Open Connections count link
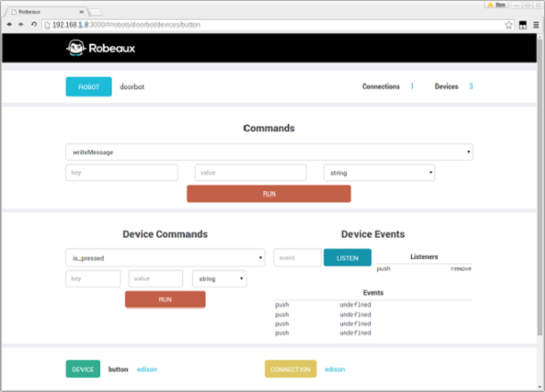Viewport: 545px width, 392px height. [412, 87]
